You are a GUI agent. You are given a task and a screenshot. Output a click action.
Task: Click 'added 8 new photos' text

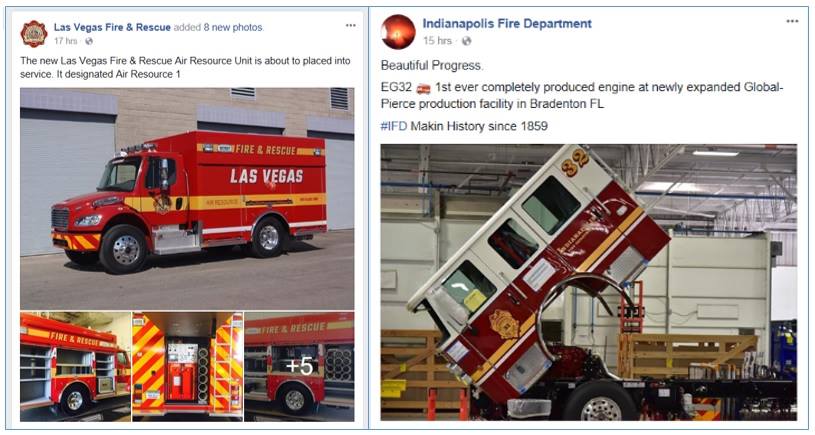[x=218, y=28]
